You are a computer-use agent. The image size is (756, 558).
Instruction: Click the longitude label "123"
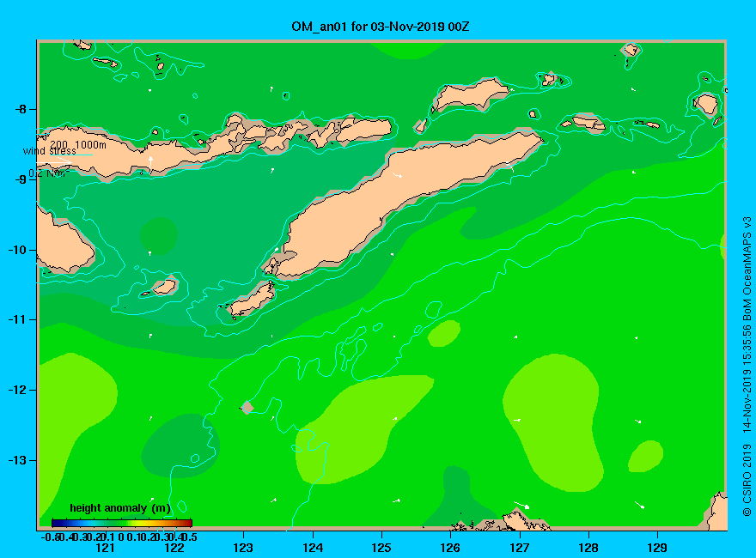tap(243, 548)
